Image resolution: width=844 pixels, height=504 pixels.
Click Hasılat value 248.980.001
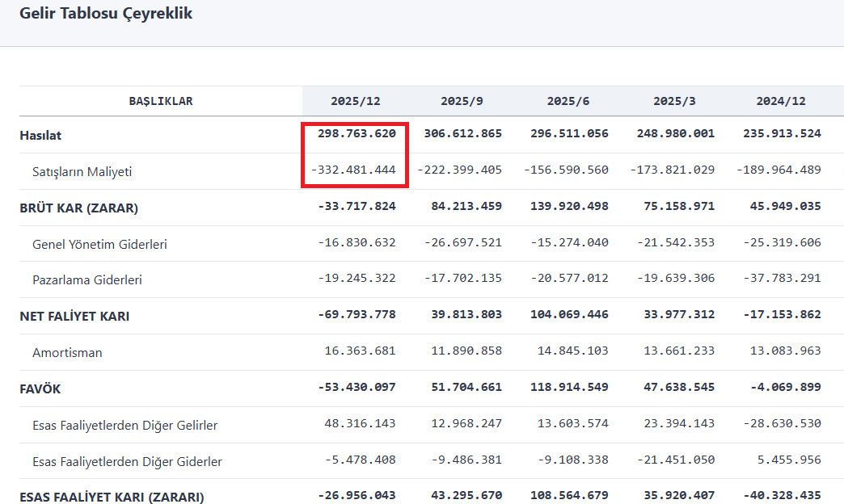pos(676,133)
